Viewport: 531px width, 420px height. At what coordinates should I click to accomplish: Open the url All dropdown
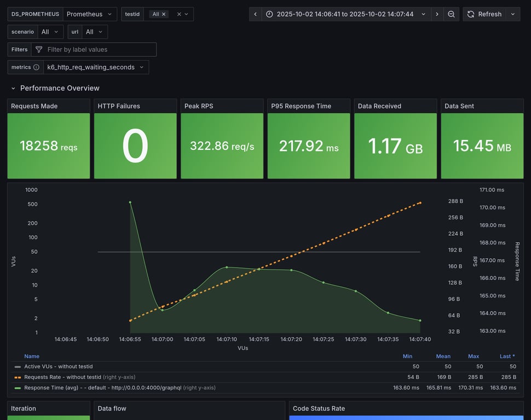[95, 32]
